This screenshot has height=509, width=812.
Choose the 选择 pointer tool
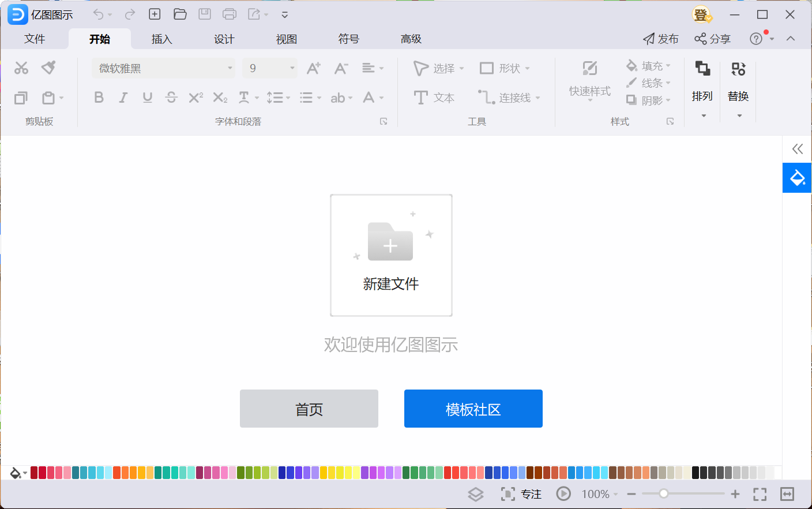(x=439, y=68)
